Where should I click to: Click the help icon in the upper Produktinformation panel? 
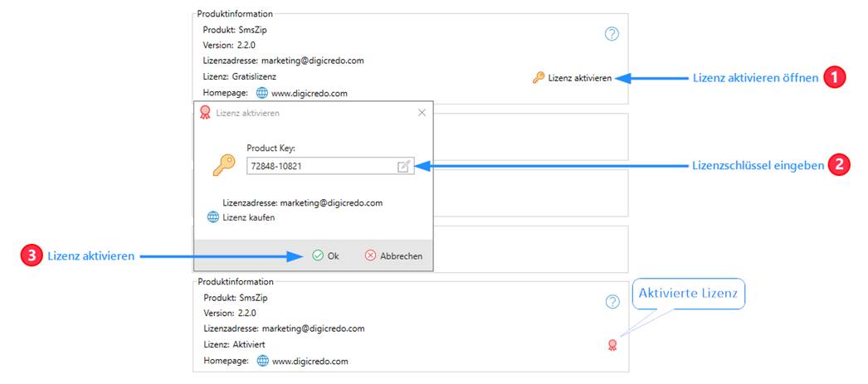(x=612, y=34)
